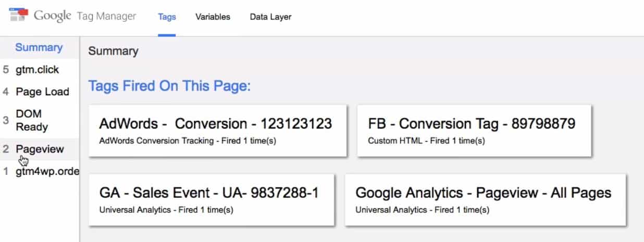The height and width of the screenshot is (242, 644).
Task: Open the GA - Sales Event tag card
Action: point(211,199)
